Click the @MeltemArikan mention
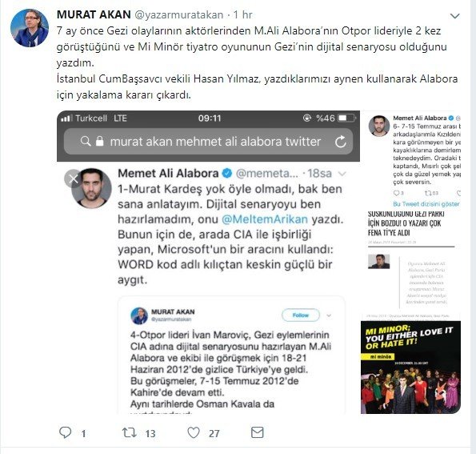Image resolution: width=476 pixels, height=454 pixels. coord(265,219)
